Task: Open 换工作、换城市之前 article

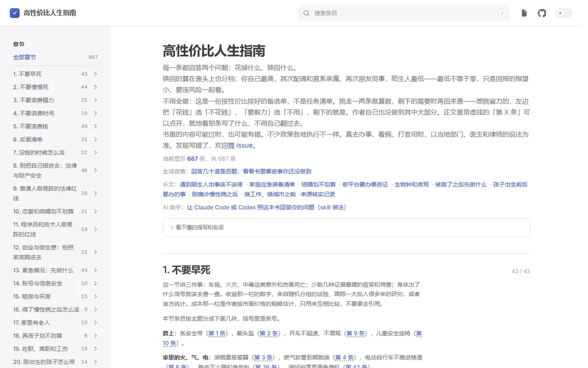Action: pos(270,194)
